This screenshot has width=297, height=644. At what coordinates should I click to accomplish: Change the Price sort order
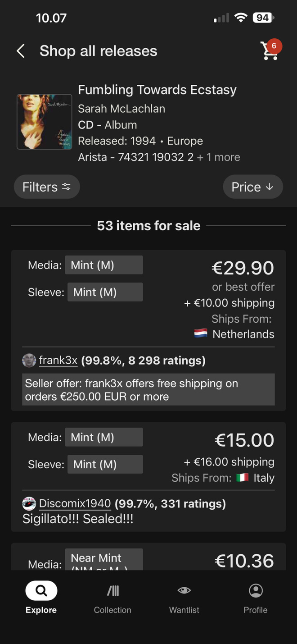(x=253, y=187)
